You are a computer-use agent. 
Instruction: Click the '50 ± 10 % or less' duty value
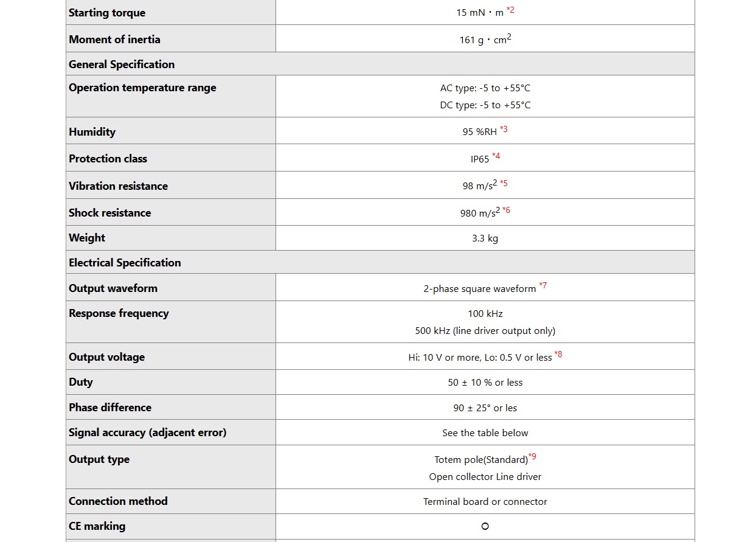click(x=485, y=383)
